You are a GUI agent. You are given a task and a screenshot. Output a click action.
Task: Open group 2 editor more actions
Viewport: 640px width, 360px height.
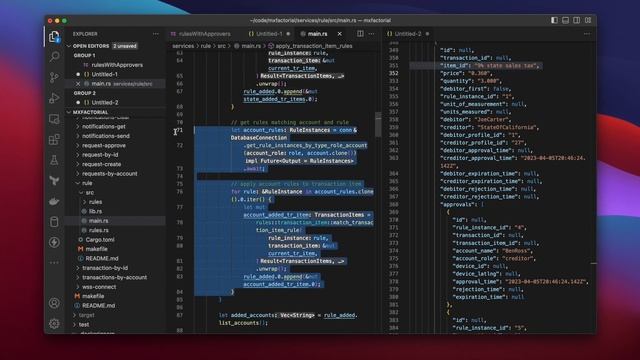[587, 33]
